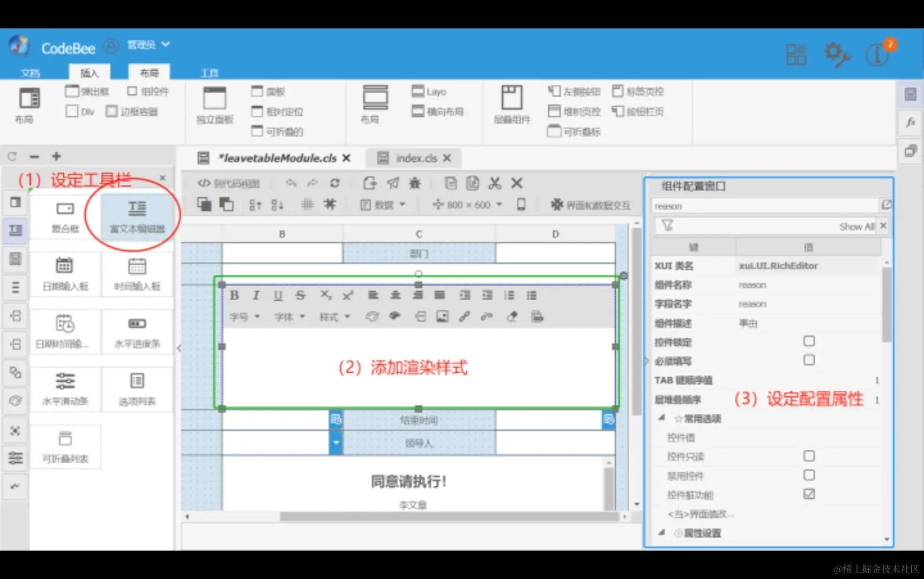This screenshot has width=924, height=579.
Task: Click the cut (scissors) icon in editor toolbar
Action: [x=495, y=183]
